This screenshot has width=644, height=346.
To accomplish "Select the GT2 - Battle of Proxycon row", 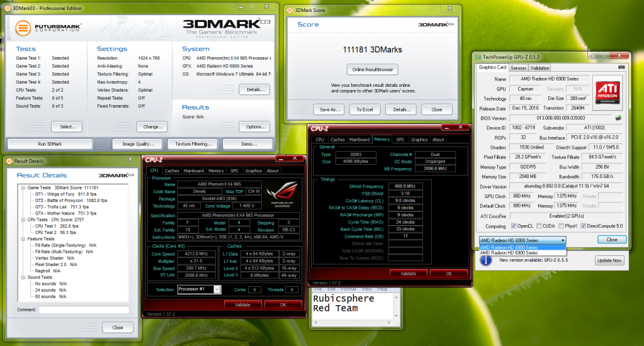I will (71, 200).
